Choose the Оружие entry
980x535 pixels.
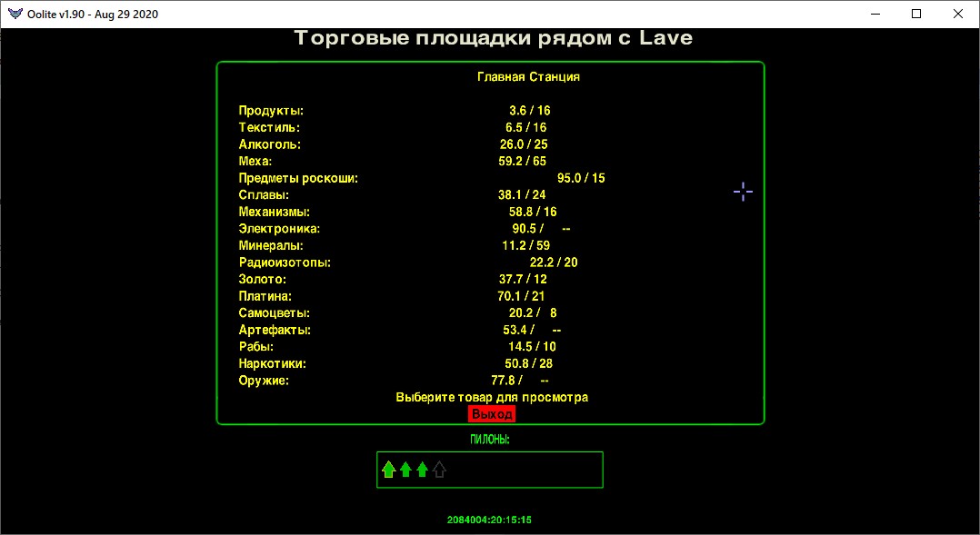tap(264, 381)
